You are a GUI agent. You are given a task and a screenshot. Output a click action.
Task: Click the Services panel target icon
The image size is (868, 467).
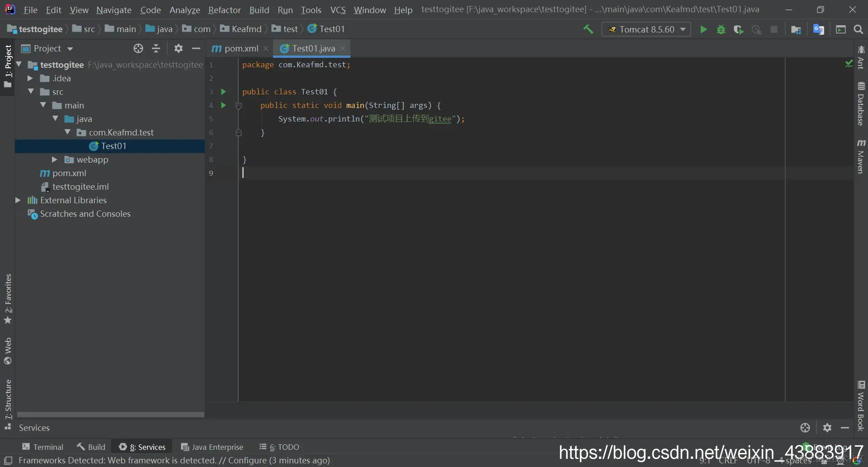pyautogui.click(x=805, y=428)
